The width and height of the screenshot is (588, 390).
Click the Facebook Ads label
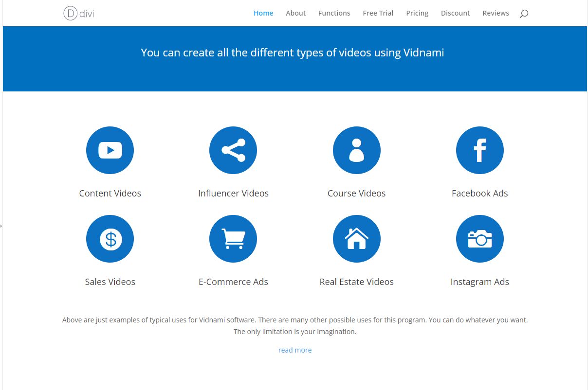[x=480, y=193]
